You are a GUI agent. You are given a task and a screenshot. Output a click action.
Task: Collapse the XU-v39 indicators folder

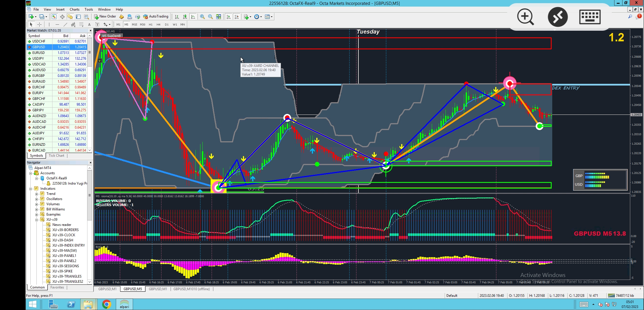(37, 220)
